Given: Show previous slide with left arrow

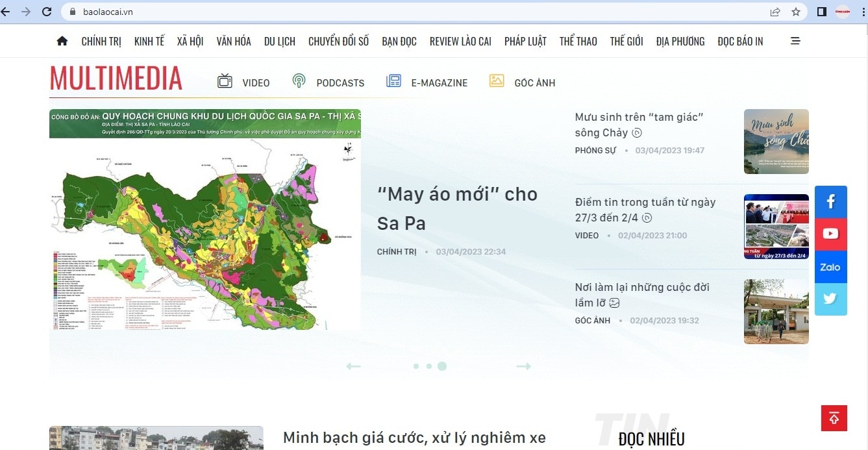Looking at the screenshot, I should (353, 366).
